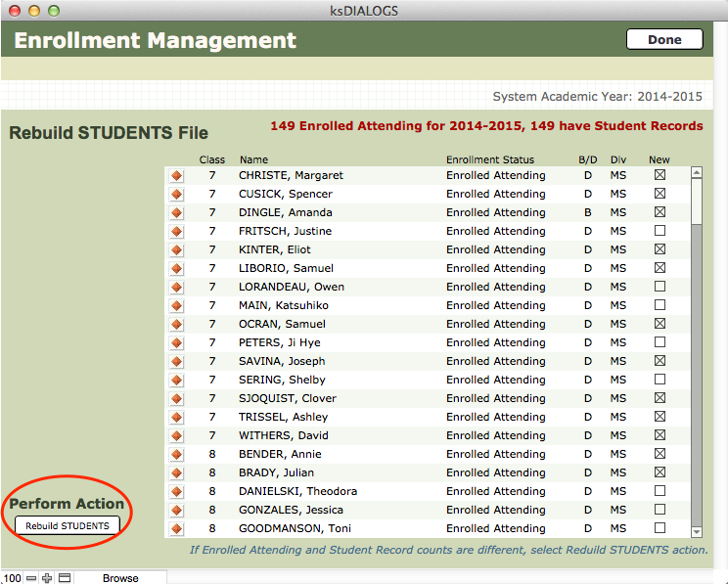
Task: Click the diamond icon beside MAIN, Katsuhiko
Action: pyautogui.click(x=176, y=306)
